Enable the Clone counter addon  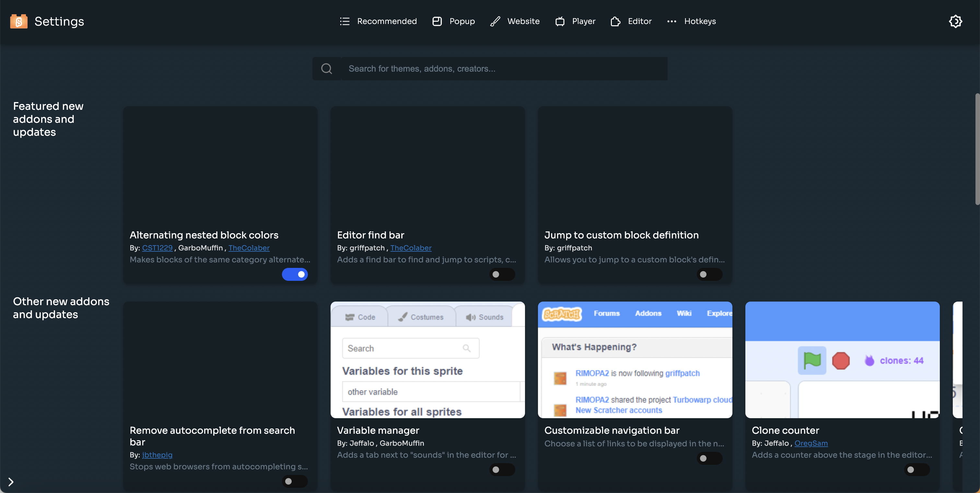(917, 470)
